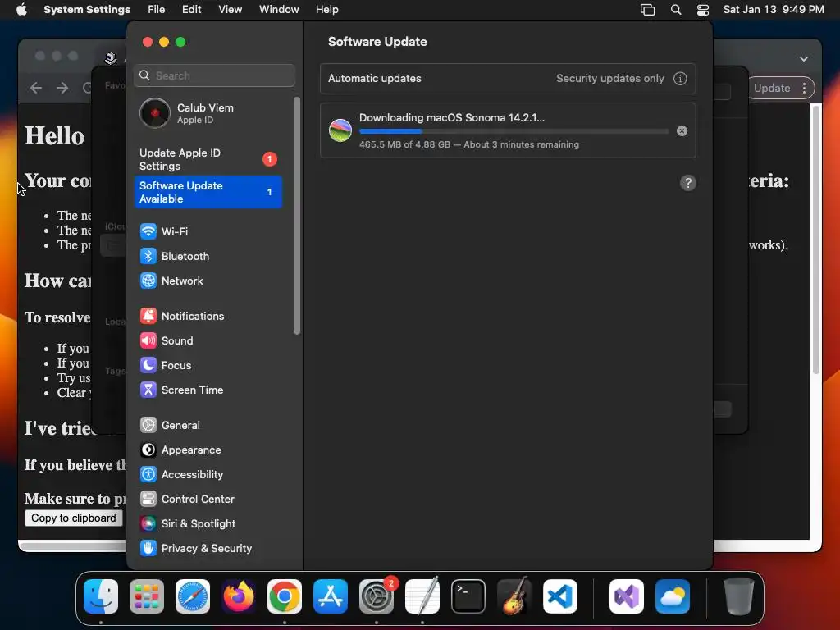Open the Help menu
The height and width of the screenshot is (630, 840).
[x=326, y=10]
